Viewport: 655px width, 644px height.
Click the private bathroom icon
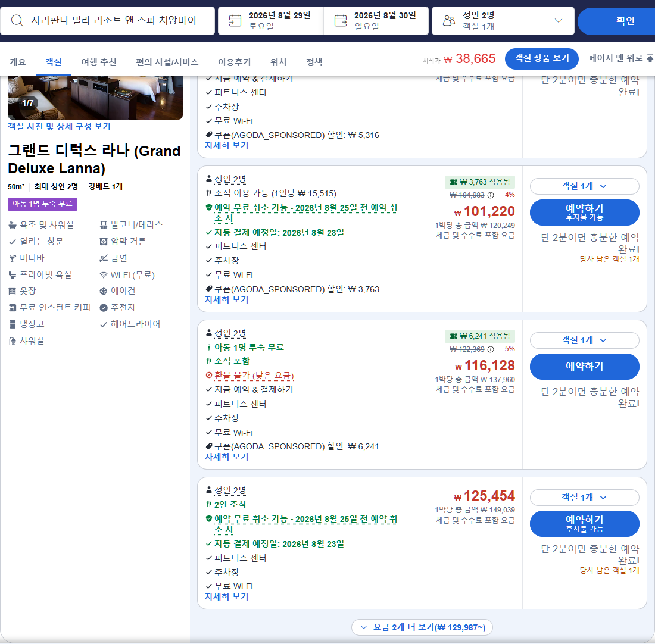click(13, 275)
